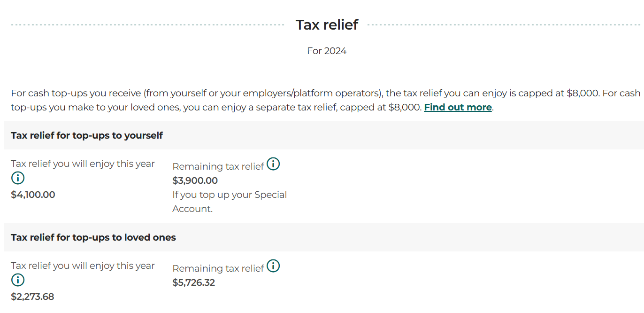This screenshot has width=644, height=313.
Task: Click info icon above the $2,273.68 amount
Action: pyautogui.click(x=18, y=280)
